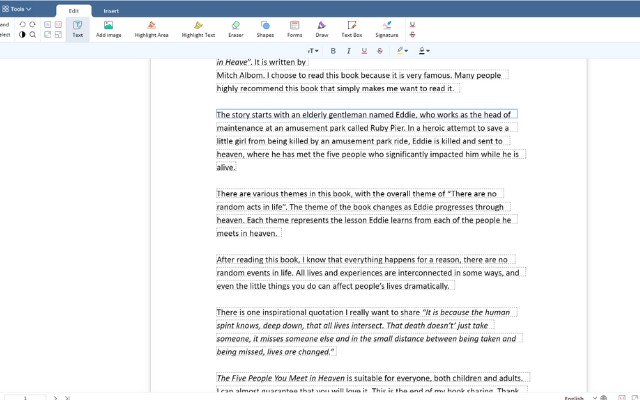Click the line 'maintenance at an amusement park'
640x400 pixels.
pos(367,128)
